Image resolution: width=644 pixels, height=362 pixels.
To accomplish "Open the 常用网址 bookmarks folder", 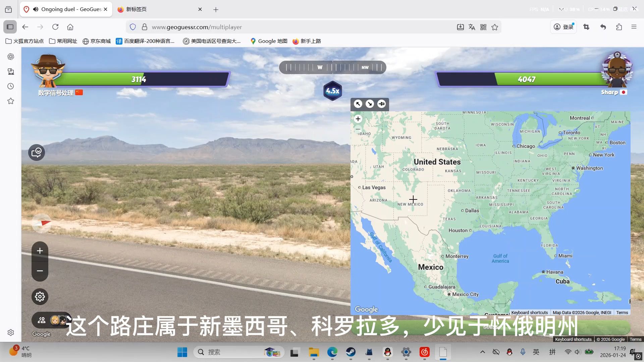I will pos(63,41).
